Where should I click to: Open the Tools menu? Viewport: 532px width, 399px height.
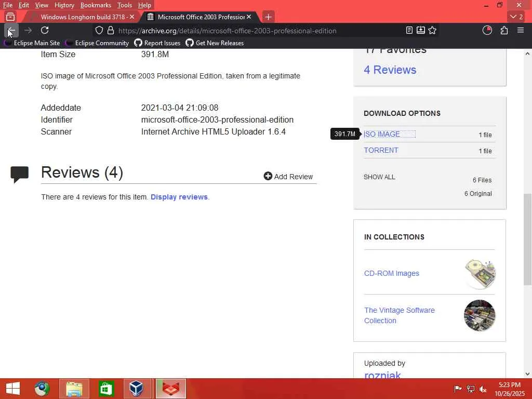125,5
